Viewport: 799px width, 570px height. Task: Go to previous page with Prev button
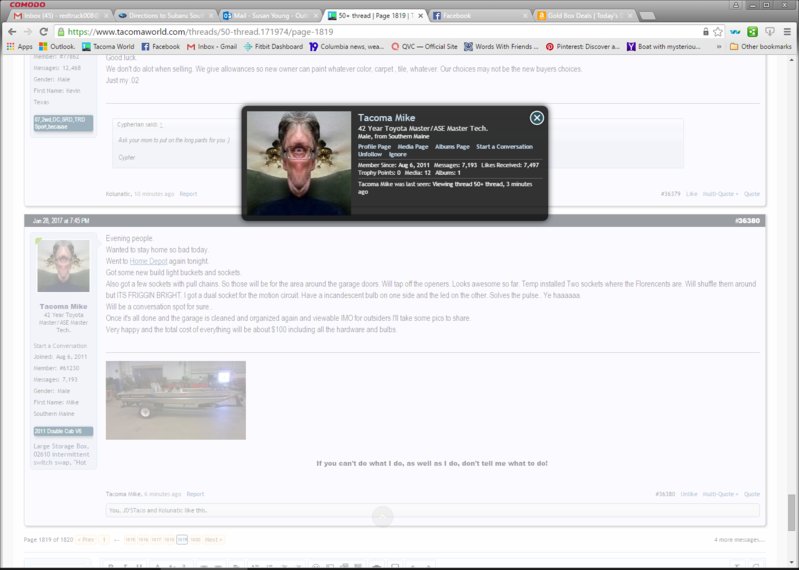click(86, 539)
